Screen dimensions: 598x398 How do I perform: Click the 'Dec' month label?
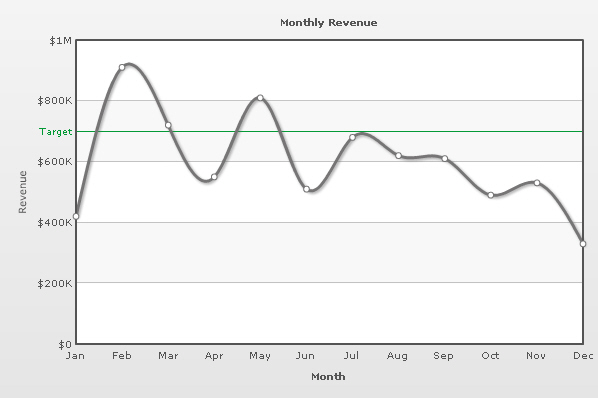coord(583,356)
